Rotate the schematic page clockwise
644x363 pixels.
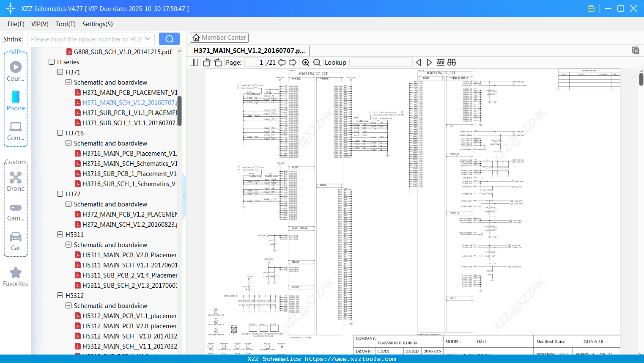pos(217,62)
